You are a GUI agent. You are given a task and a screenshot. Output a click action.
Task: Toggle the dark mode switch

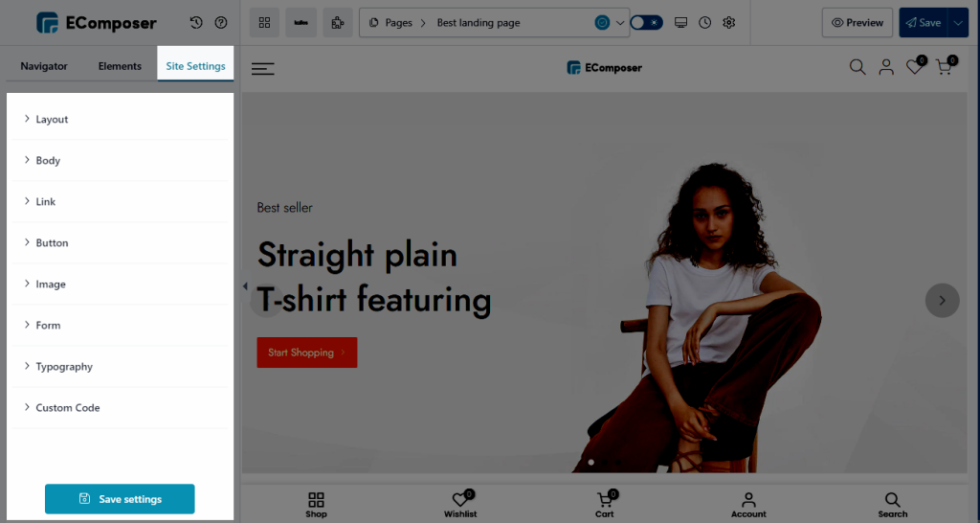tap(646, 23)
